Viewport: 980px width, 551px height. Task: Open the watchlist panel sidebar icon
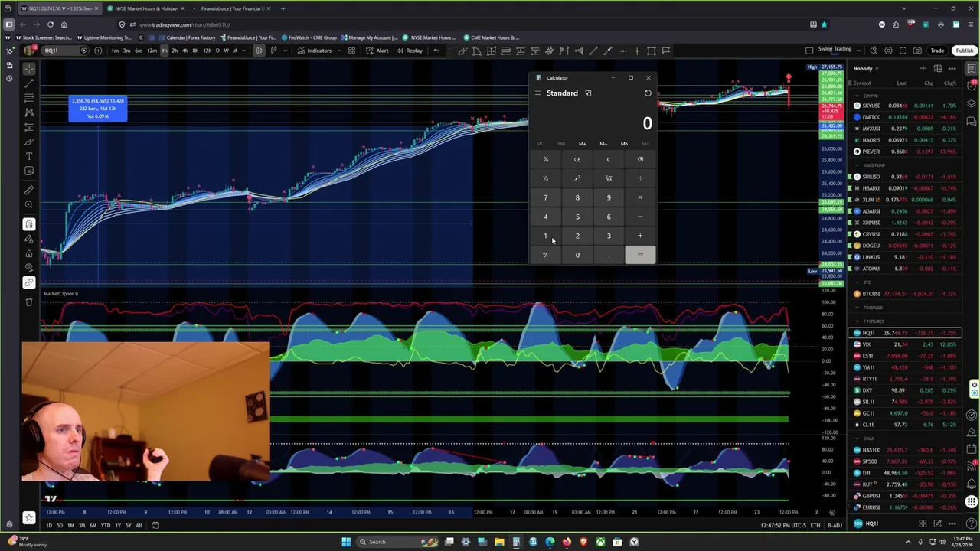tap(972, 68)
